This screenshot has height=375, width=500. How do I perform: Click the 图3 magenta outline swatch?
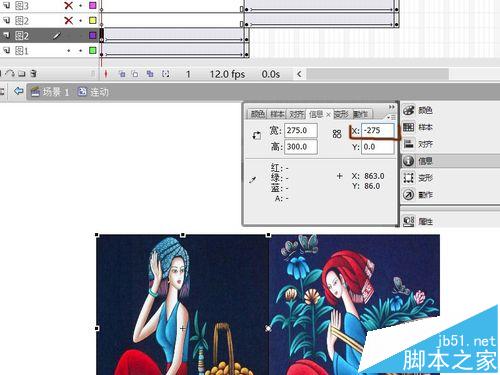click(x=93, y=5)
